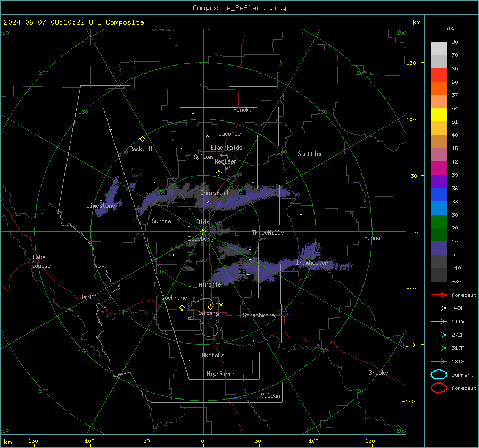
Task: Select the bright green 20 dBZ swatch
Action: [439, 222]
